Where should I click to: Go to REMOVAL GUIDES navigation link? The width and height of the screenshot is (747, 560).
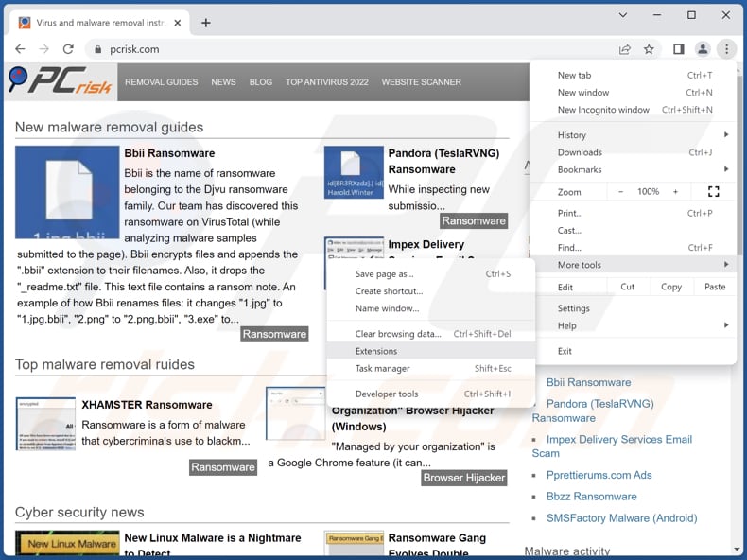(161, 82)
